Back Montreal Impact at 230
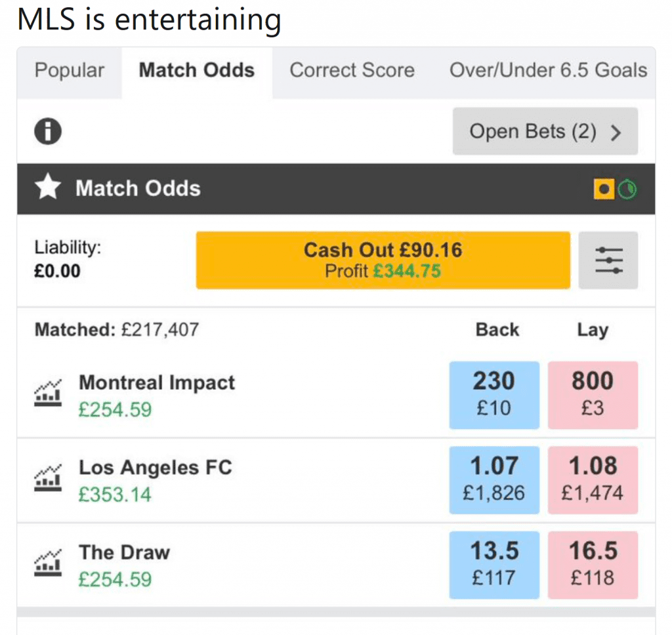The image size is (672, 635). [494, 394]
